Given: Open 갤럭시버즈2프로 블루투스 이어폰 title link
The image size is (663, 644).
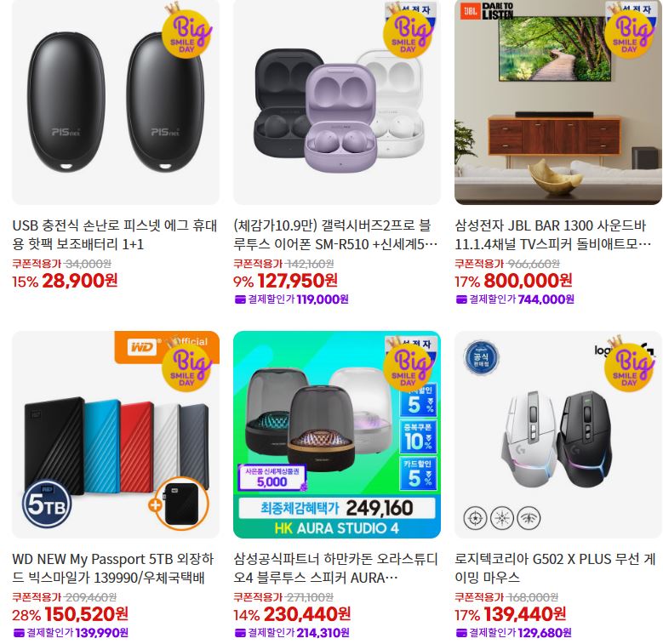Looking at the screenshot, I should tap(335, 235).
